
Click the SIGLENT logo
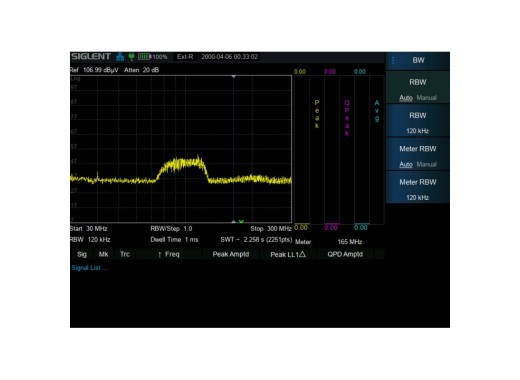pos(91,57)
